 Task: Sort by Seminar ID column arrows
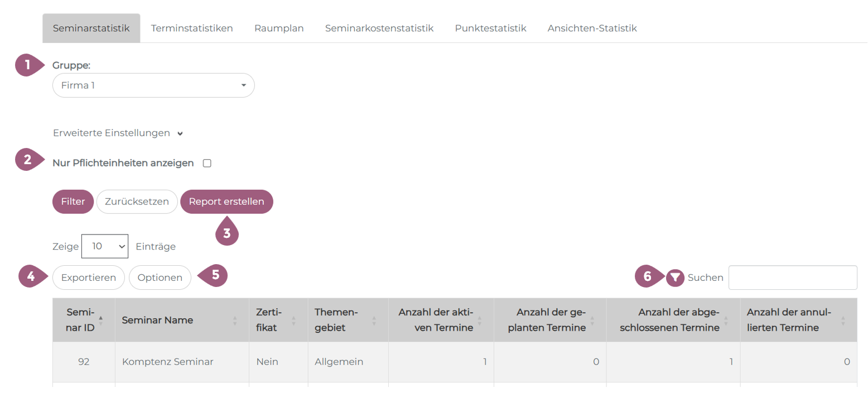(100, 320)
